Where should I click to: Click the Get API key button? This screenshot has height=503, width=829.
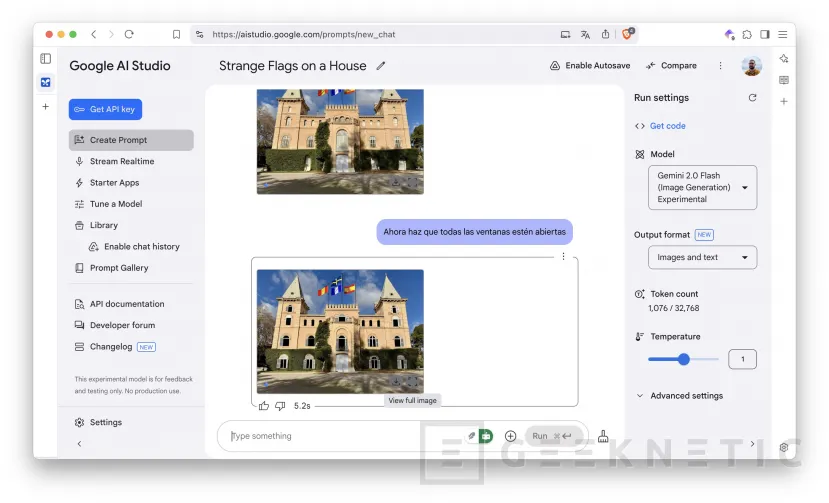(105, 109)
